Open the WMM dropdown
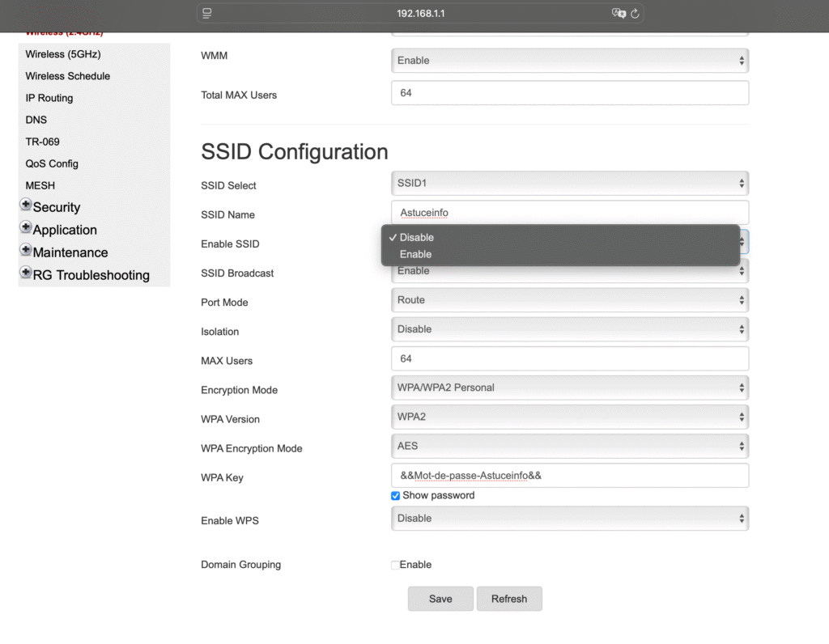The height and width of the screenshot is (644, 829). [570, 60]
